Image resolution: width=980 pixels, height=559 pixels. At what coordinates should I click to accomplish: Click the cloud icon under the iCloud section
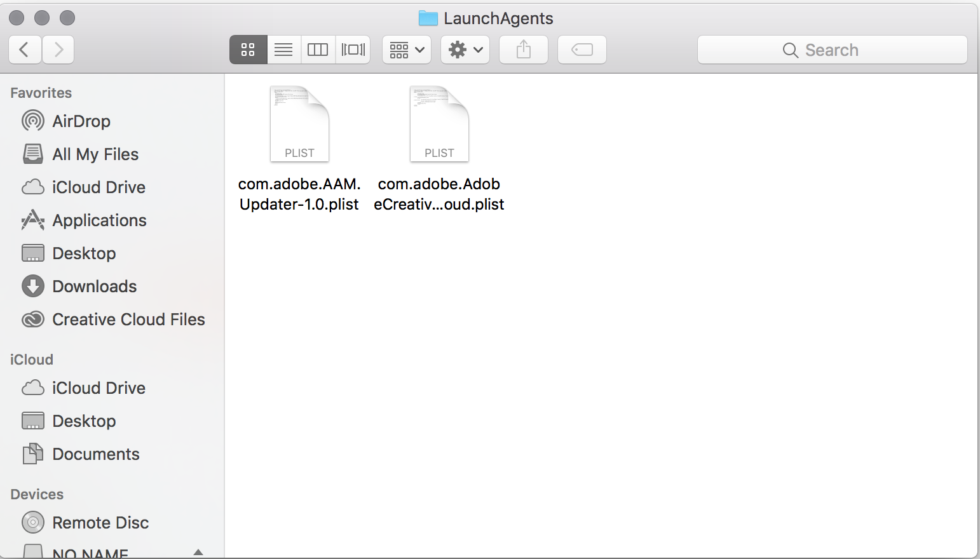coord(33,387)
